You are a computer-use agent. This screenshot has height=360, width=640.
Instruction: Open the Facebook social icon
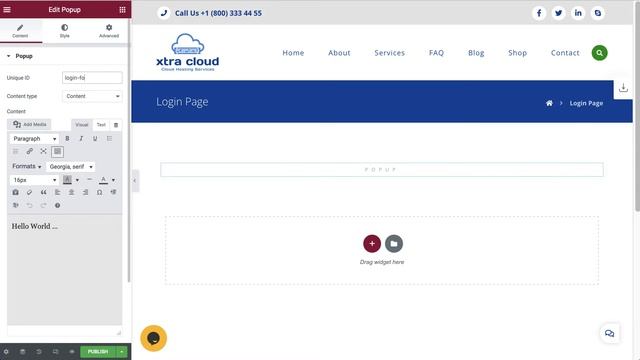(x=539, y=13)
